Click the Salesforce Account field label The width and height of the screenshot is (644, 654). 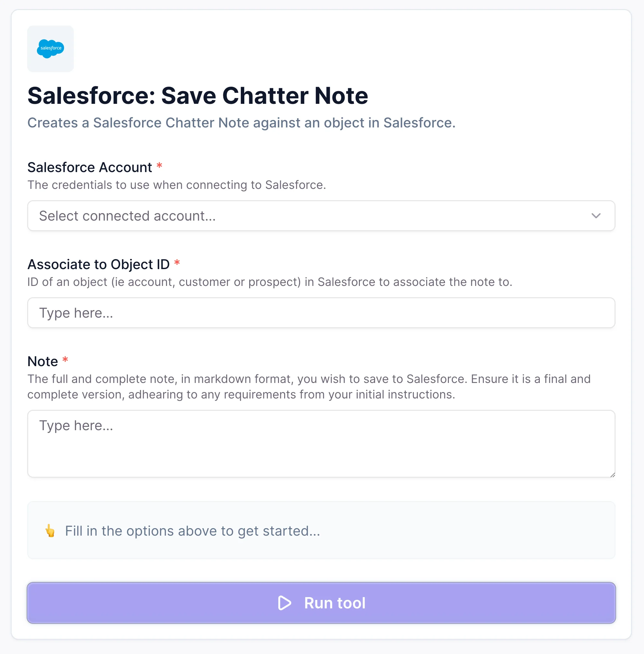tap(90, 167)
